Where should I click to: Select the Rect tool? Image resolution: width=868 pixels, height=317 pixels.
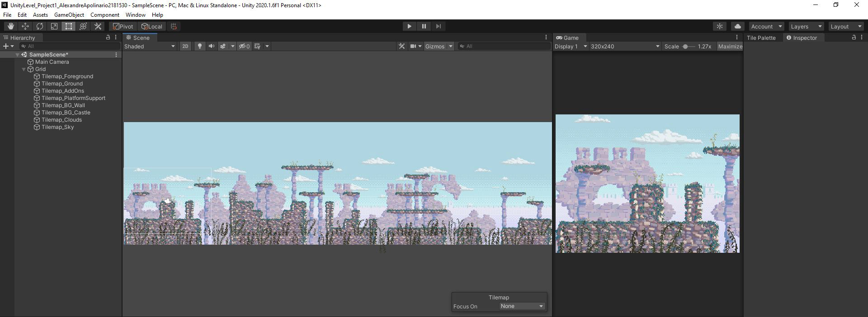pos(69,26)
